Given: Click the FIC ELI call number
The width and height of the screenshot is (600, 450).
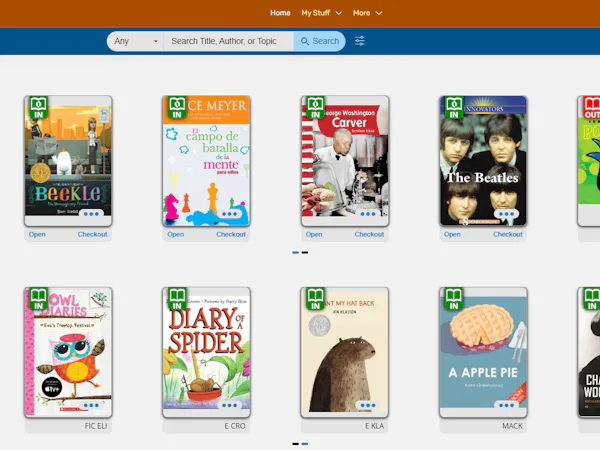Looking at the screenshot, I should pyautogui.click(x=96, y=426).
